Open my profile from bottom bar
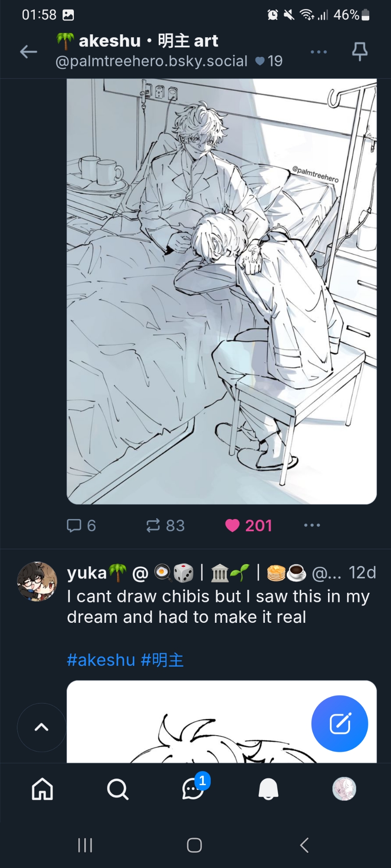This screenshot has width=391, height=868. coord(344,789)
